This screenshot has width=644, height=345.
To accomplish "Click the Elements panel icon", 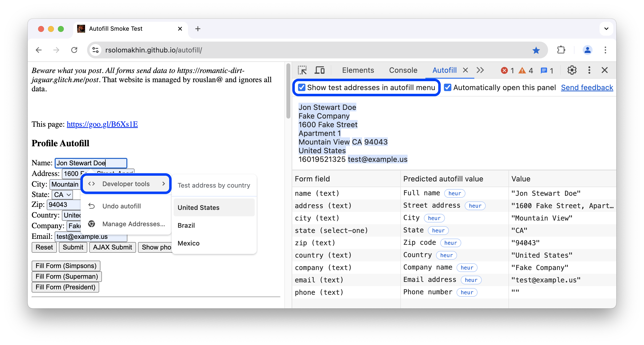I will coord(357,70).
